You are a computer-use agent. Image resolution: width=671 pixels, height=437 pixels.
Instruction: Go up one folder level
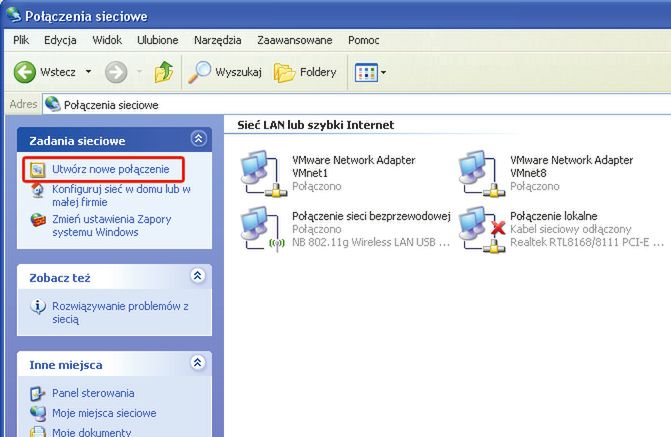(x=164, y=72)
